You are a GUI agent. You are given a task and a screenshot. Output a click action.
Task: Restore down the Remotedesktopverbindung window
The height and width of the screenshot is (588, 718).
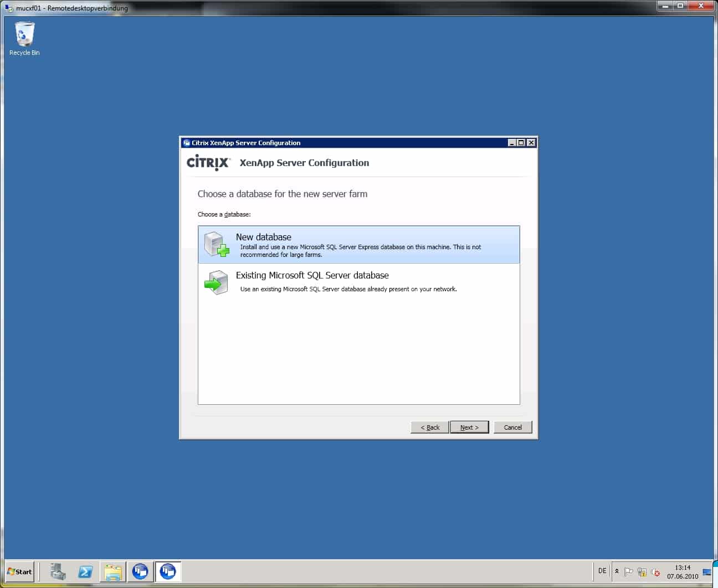coord(680,6)
